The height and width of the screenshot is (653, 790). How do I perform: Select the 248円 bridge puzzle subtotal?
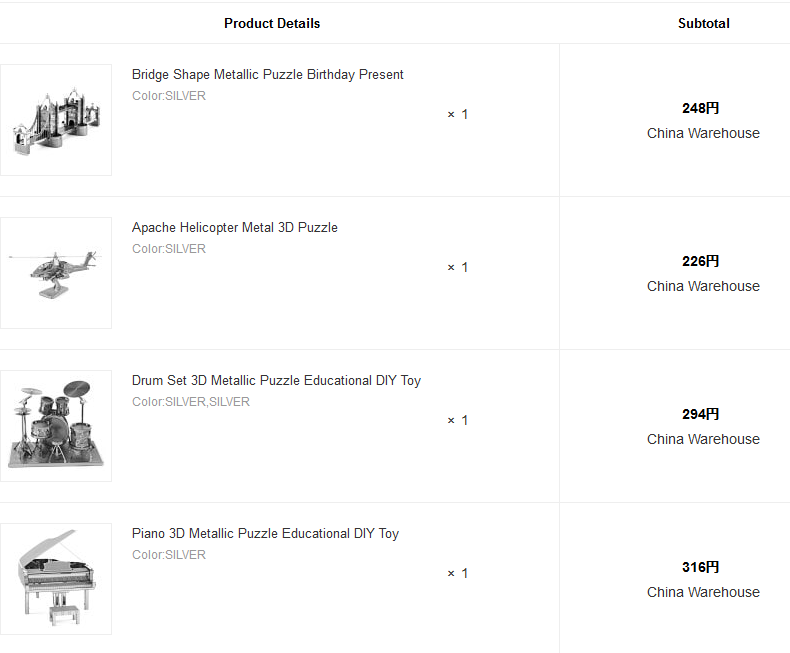click(700, 108)
